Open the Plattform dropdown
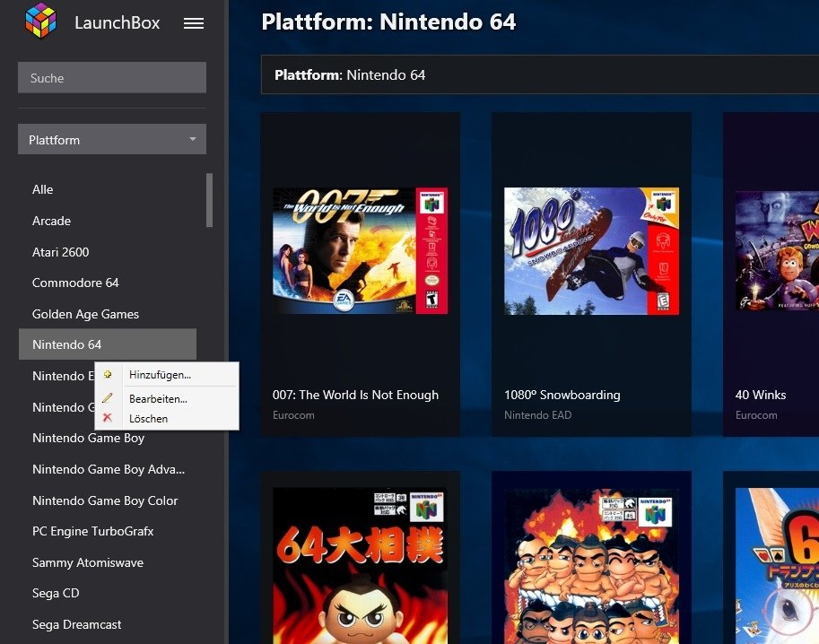Screen dimensions: 819x644 [112, 139]
